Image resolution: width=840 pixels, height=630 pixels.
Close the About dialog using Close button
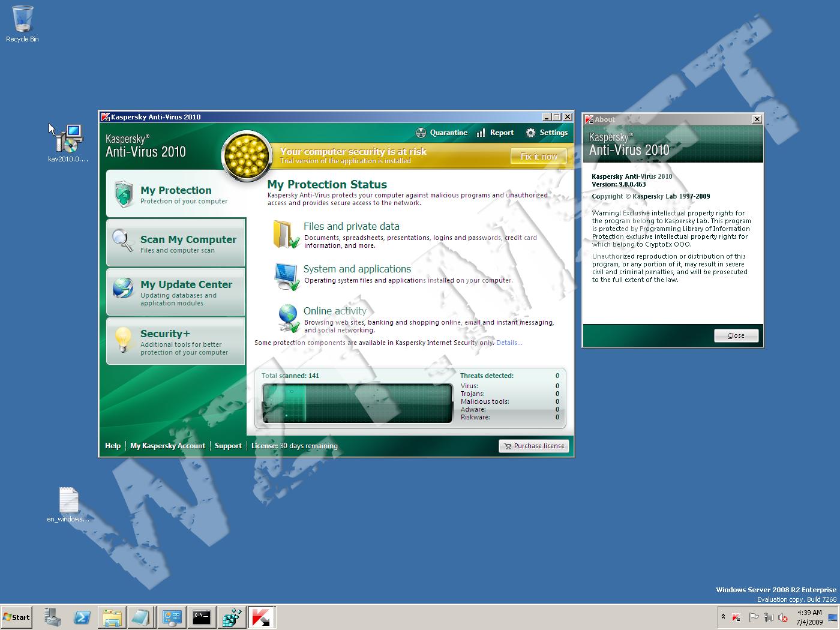(736, 336)
